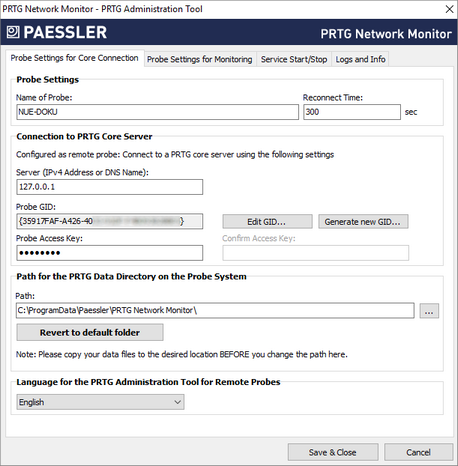
Task: Click the 'Probe Settings' group heading
Action: (48, 80)
